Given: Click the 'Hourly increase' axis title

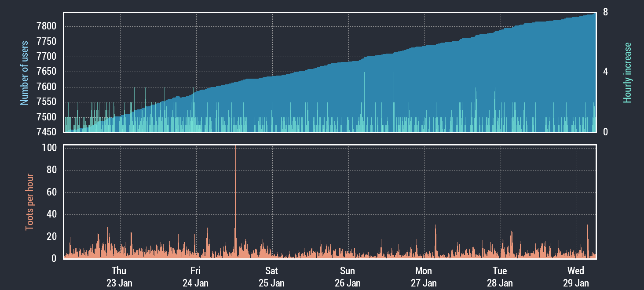Looking at the screenshot, I should point(627,73).
